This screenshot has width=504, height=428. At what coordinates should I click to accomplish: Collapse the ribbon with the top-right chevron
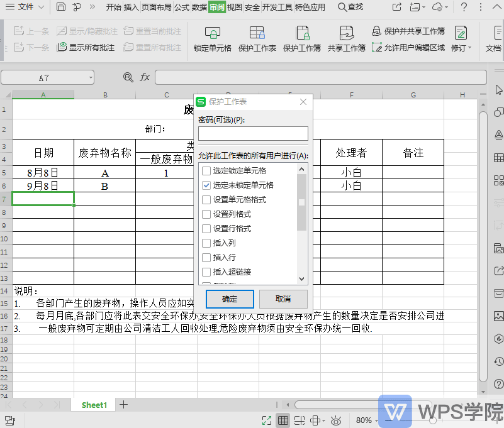point(496,7)
